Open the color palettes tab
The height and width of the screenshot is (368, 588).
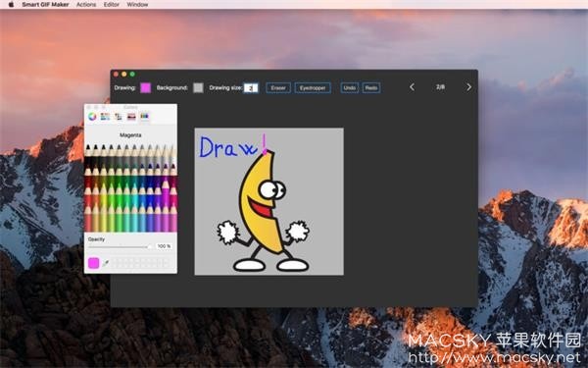pyautogui.click(x=119, y=117)
